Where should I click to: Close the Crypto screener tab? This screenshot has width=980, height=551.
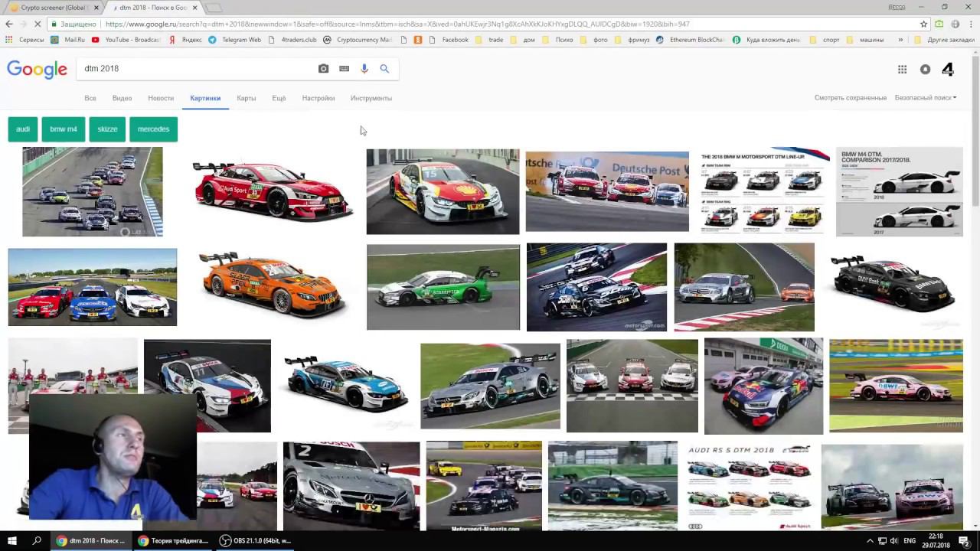coord(96,8)
